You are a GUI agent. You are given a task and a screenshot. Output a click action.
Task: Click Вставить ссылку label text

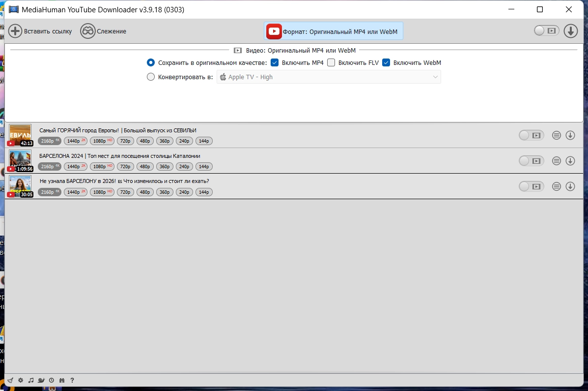pos(48,31)
